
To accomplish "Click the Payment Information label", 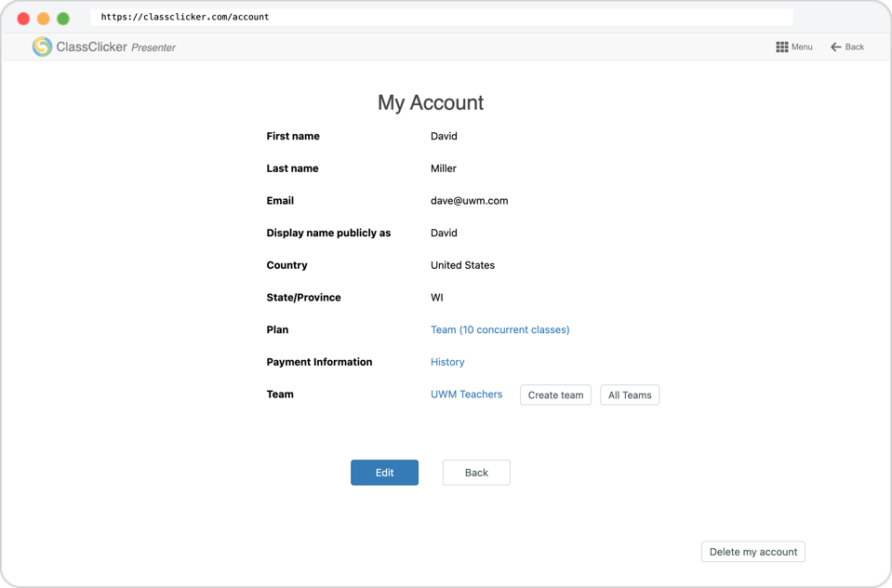I will (x=319, y=362).
